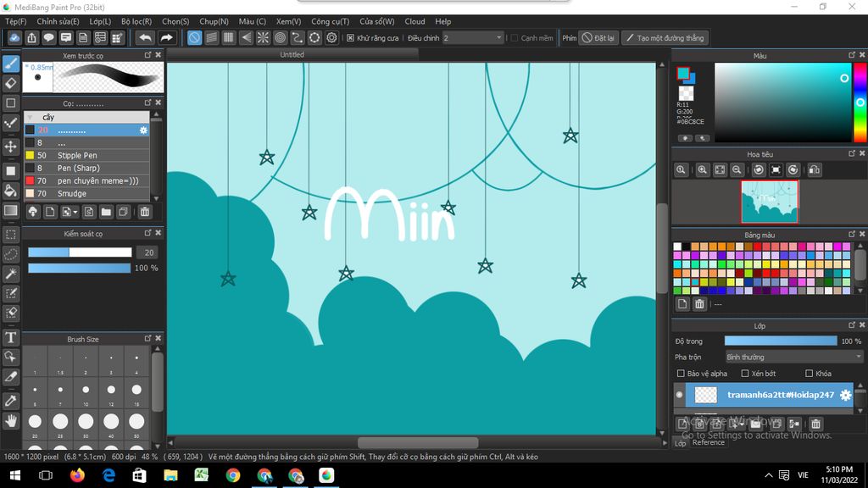The width and height of the screenshot is (868, 488).
Task: Open Firefox from the taskbar
Action: click(x=77, y=475)
